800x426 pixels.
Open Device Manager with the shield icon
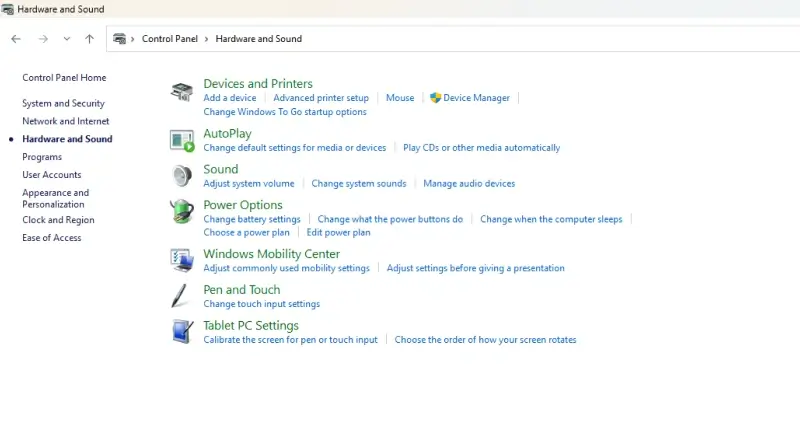[476, 98]
